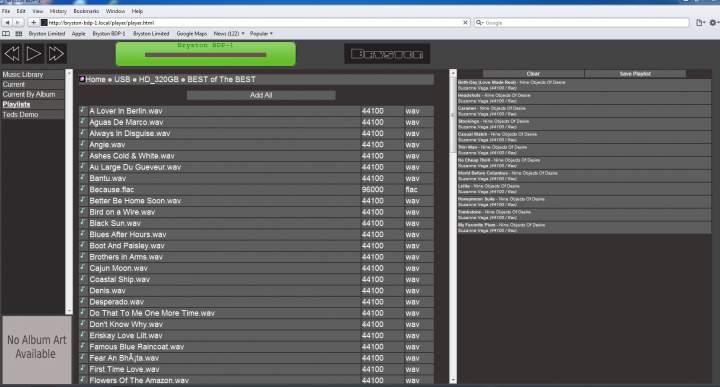The image size is (720, 387).
Task: Open the browser settings gear icon
Action: pos(713,22)
